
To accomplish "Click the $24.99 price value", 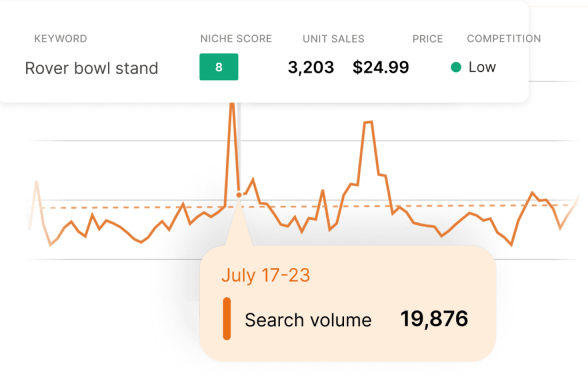I will (381, 67).
